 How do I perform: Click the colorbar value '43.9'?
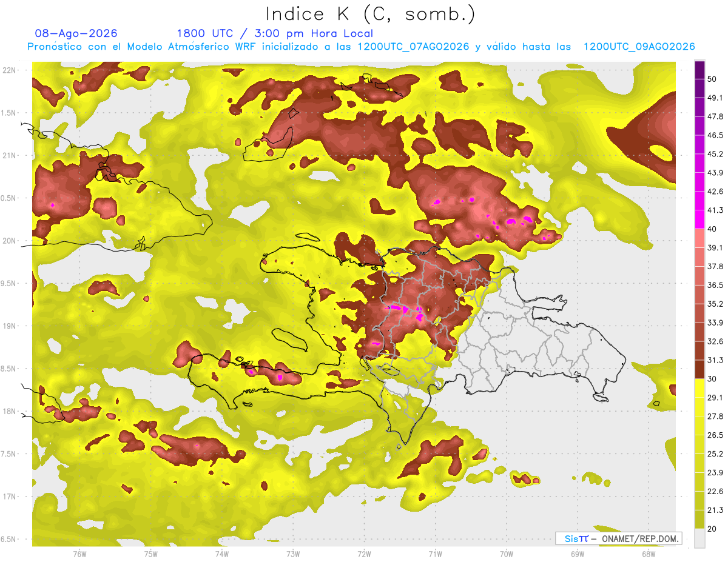[x=715, y=173]
